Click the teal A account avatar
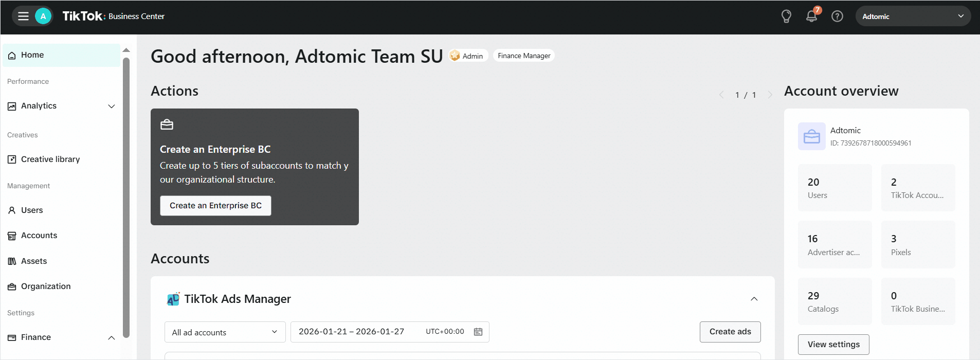 pos(43,16)
